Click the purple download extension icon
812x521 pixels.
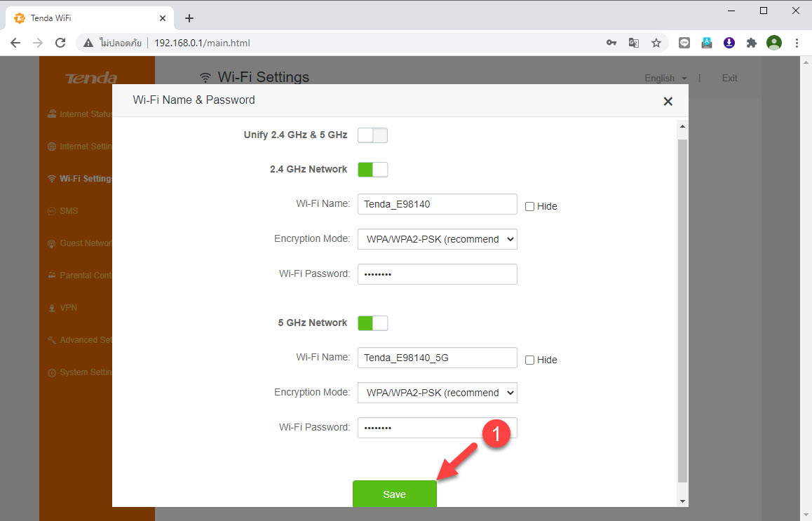tap(729, 43)
